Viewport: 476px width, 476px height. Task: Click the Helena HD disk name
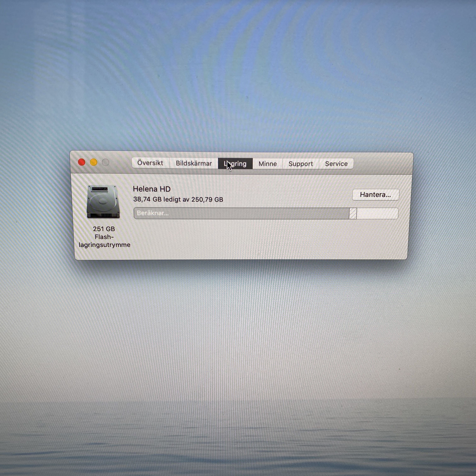(x=152, y=189)
